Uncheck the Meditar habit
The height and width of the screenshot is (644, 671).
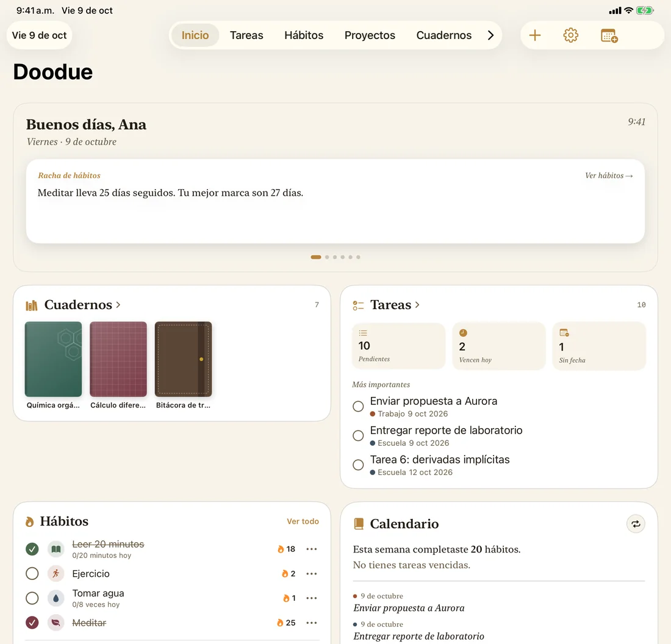pyautogui.click(x=32, y=623)
